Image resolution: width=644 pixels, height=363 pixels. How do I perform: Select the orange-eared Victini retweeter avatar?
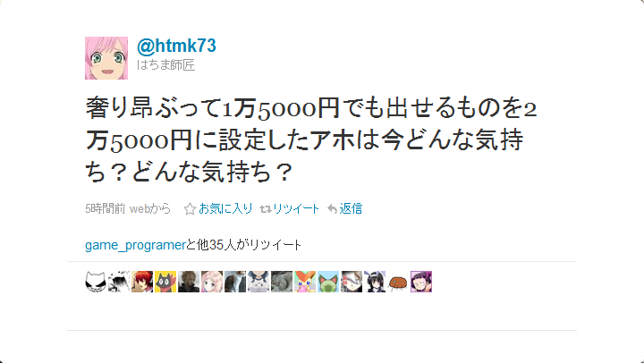(x=305, y=282)
